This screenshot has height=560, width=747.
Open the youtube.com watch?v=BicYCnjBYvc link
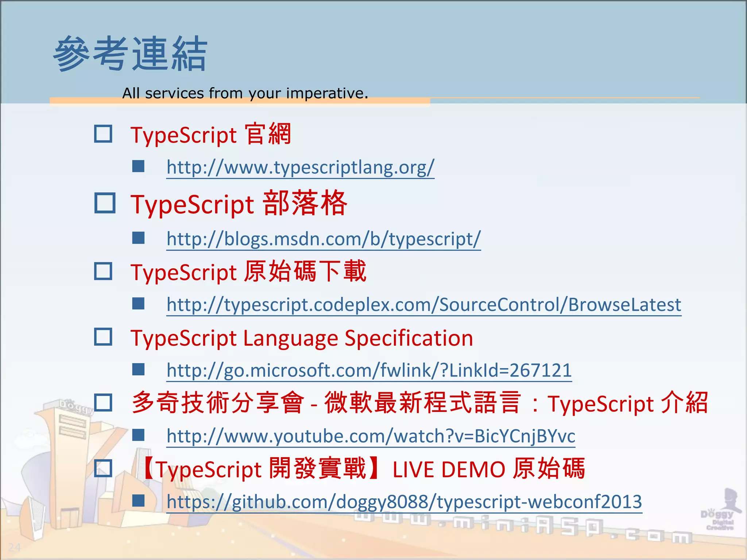[x=371, y=436]
